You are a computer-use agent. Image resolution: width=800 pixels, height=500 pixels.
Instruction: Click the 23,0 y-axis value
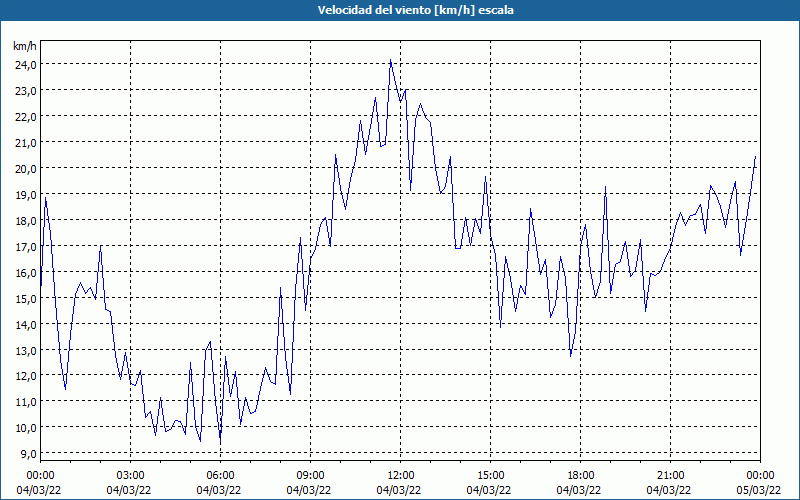pos(26,91)
